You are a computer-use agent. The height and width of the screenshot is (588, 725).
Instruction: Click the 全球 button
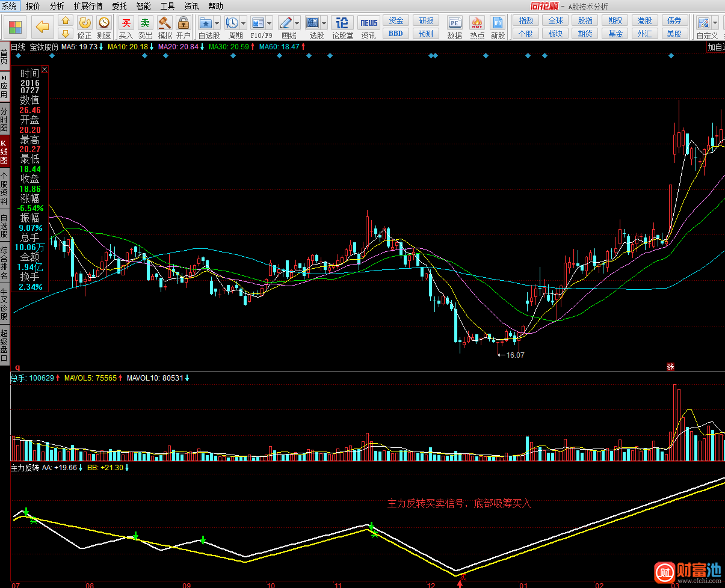point(555,20)
